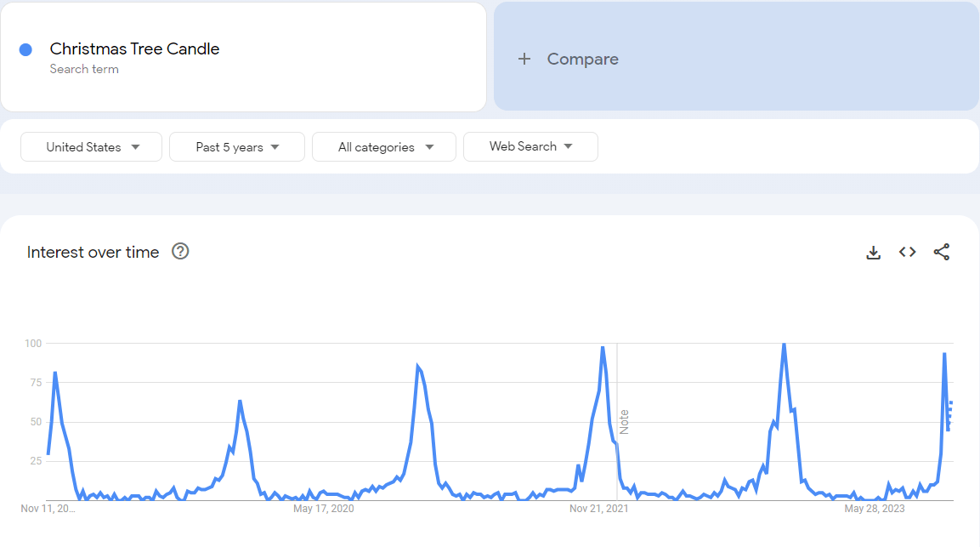
Task: Click the plus icon beside Compare
Action: click(524, 59)
